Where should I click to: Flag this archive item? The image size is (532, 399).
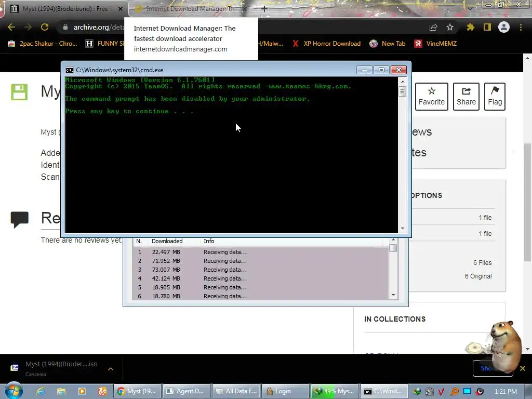click(x=495, y=97)
